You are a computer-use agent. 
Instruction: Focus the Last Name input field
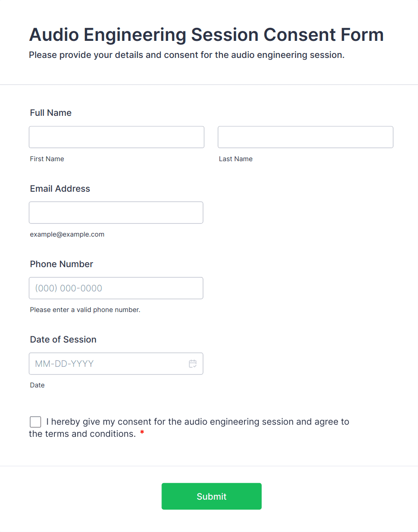pyautogui.click(x=305, y=137)
